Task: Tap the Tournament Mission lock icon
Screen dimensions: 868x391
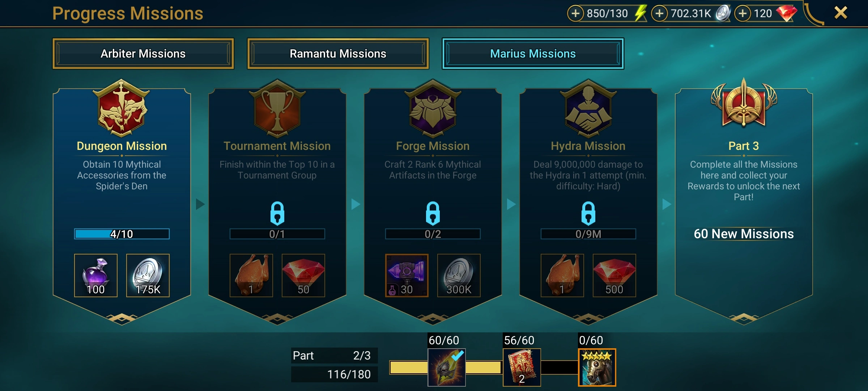Action: click(x=277, y=213)
